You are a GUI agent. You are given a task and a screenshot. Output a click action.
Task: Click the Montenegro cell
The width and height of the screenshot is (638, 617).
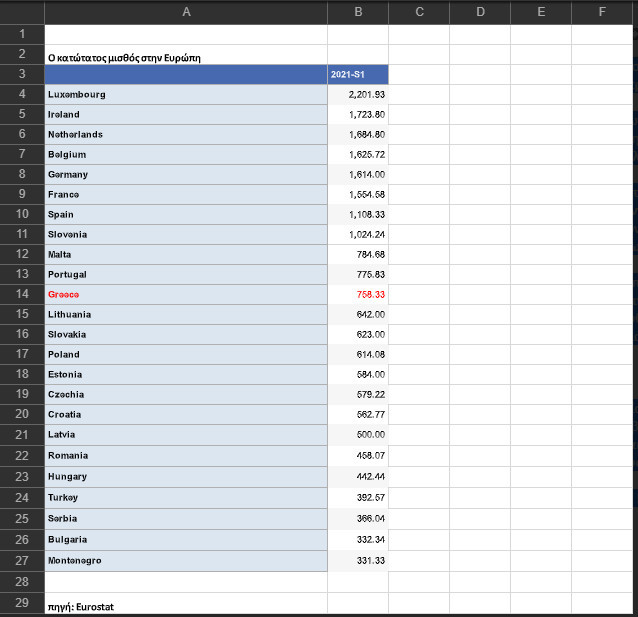tap(186, 561)
